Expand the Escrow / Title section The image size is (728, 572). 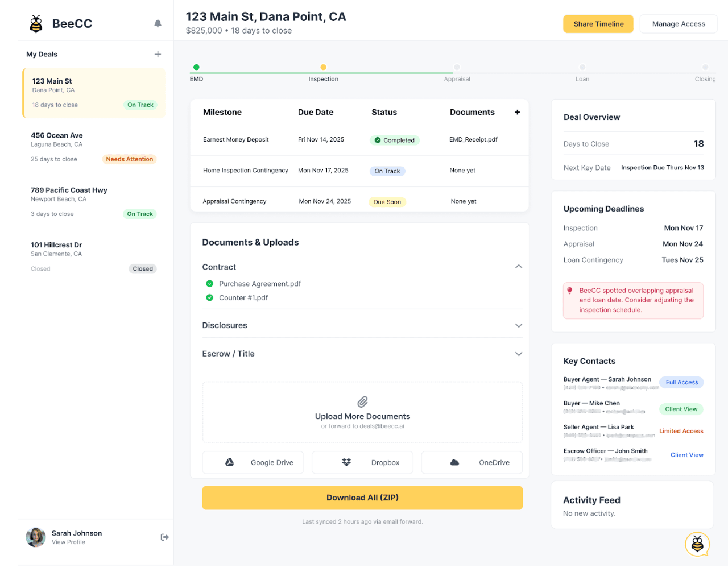click(518, 354)
